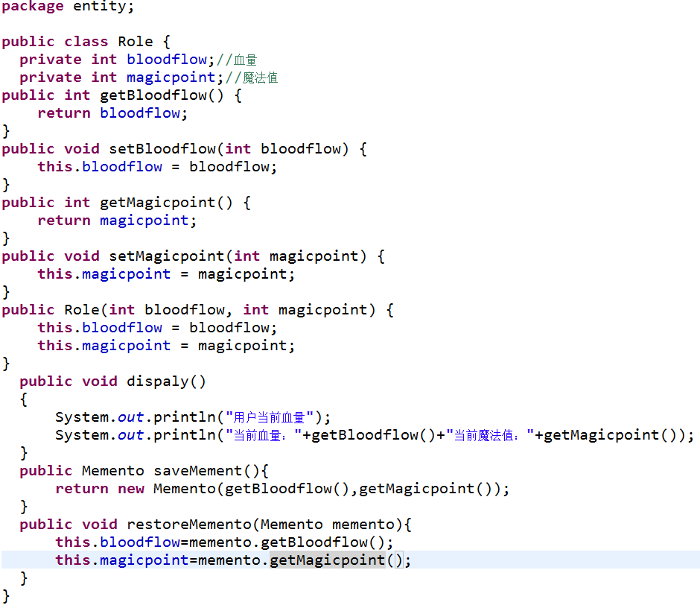Click 'this.bloodflow = bloodflow;' inside setBloodflow
Image resolution: width=700 pixels, height=611 pixels.
click(157, 167)
